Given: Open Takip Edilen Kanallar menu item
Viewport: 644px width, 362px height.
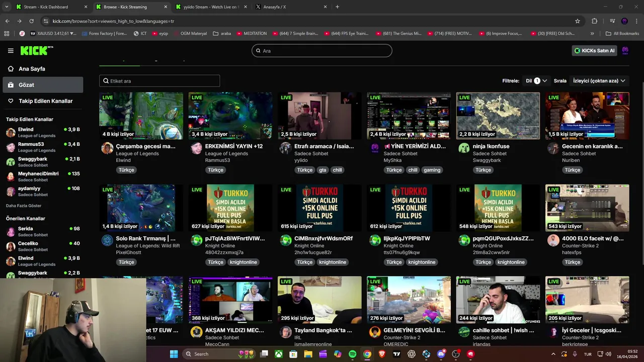Looking at the screenshot, I should pyautogui.click(x=43, y=101).
